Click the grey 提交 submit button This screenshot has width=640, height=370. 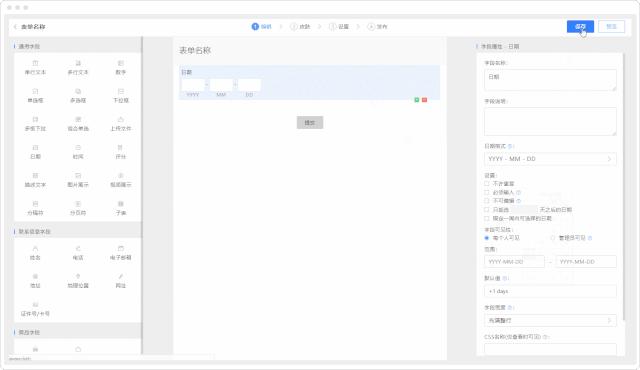(310, 122)
